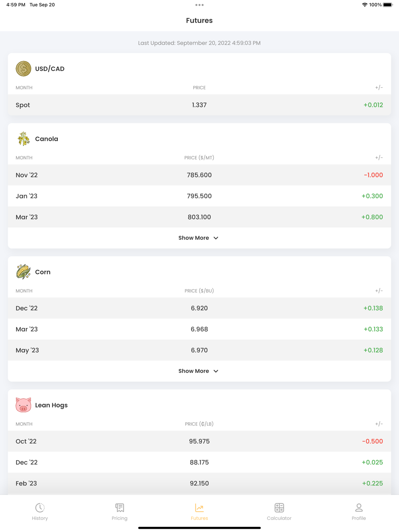
Task: Select the Canola Nov '22 row
Action: point(199,175)
